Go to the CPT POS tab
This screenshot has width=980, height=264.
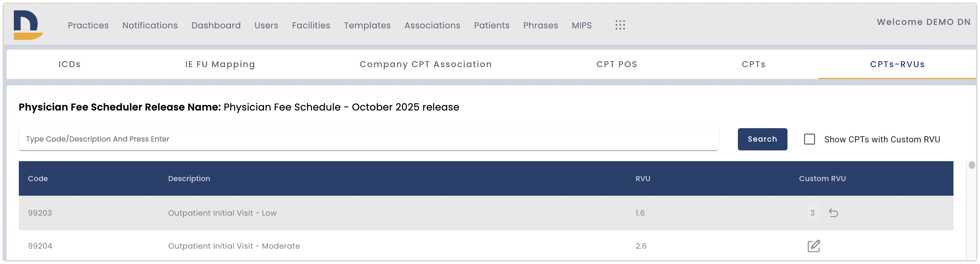click(x=616, y=64)
